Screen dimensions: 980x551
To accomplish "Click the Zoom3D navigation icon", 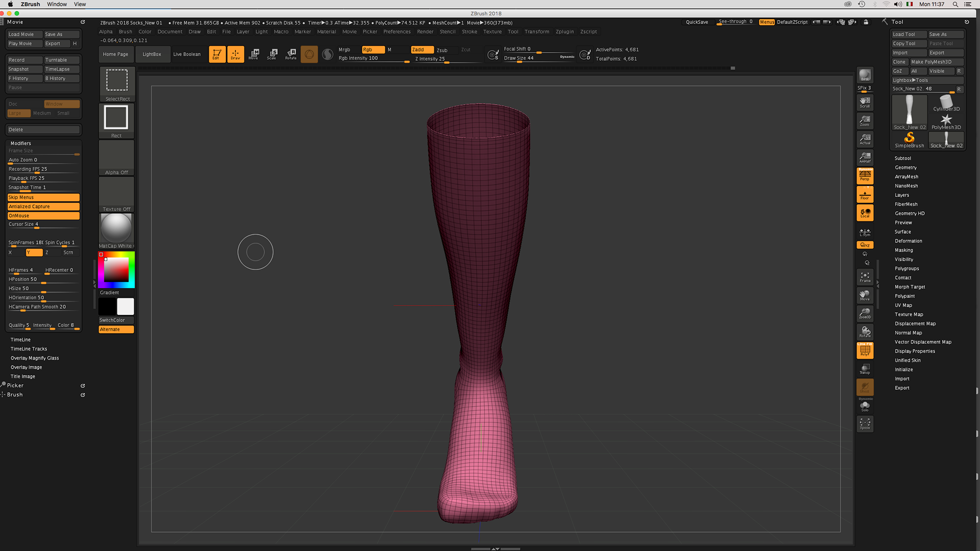I will (x=865, y=314).
